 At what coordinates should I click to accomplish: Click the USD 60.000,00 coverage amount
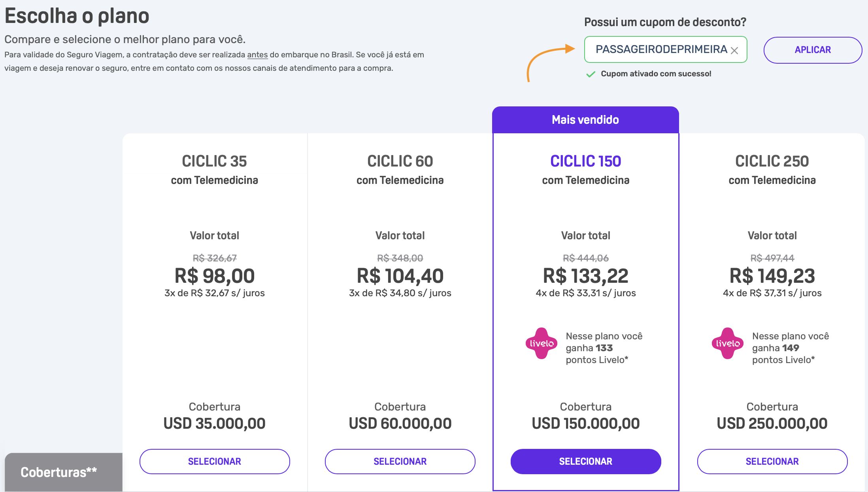400,424
